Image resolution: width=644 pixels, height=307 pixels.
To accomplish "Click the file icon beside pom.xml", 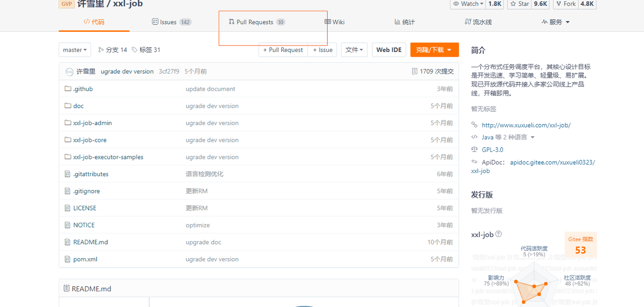I will pos(68,259).
